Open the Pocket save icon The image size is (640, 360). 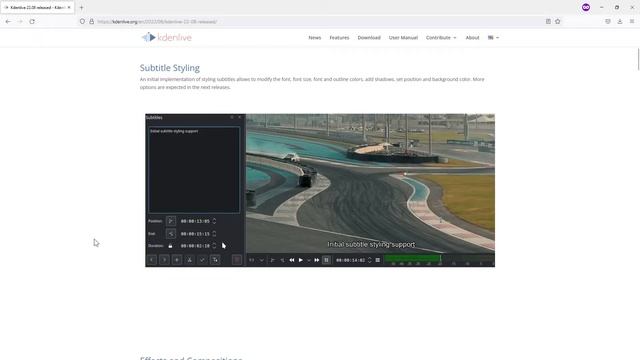(x=608, y=22)
